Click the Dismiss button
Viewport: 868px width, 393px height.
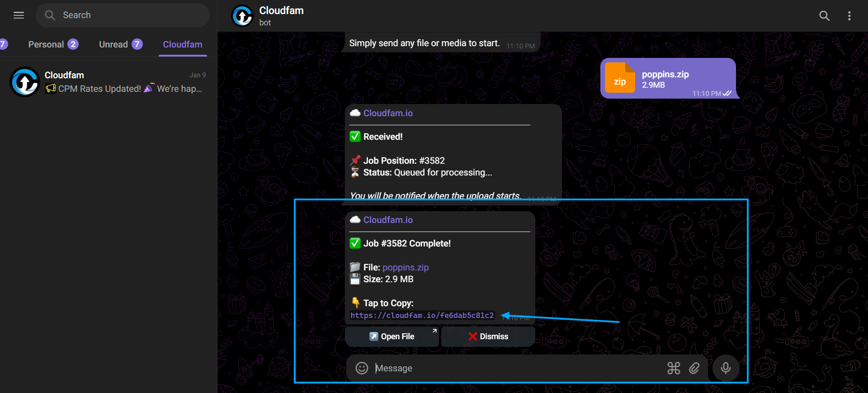(488, 336)
